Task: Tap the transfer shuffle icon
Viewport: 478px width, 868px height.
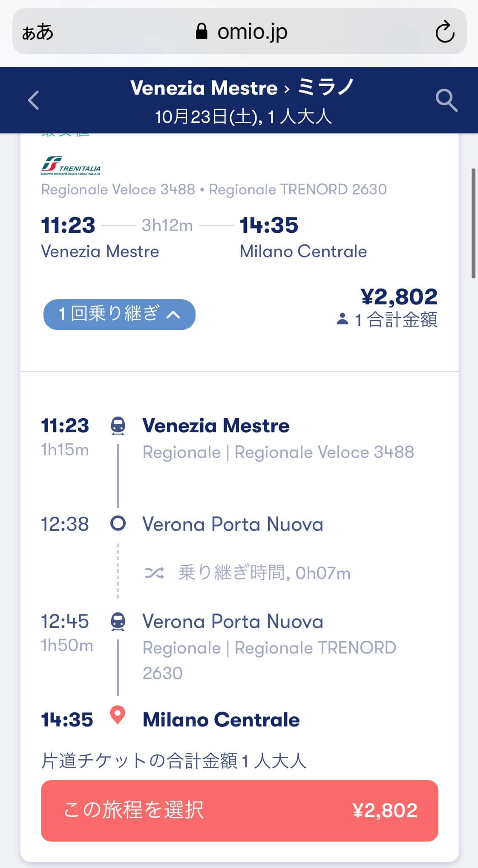Action: (x=154, y=573)
